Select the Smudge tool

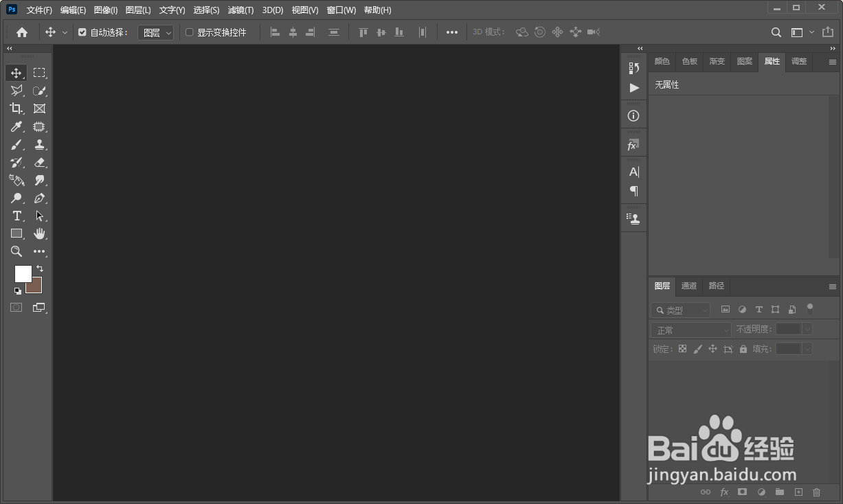point(40,181)
